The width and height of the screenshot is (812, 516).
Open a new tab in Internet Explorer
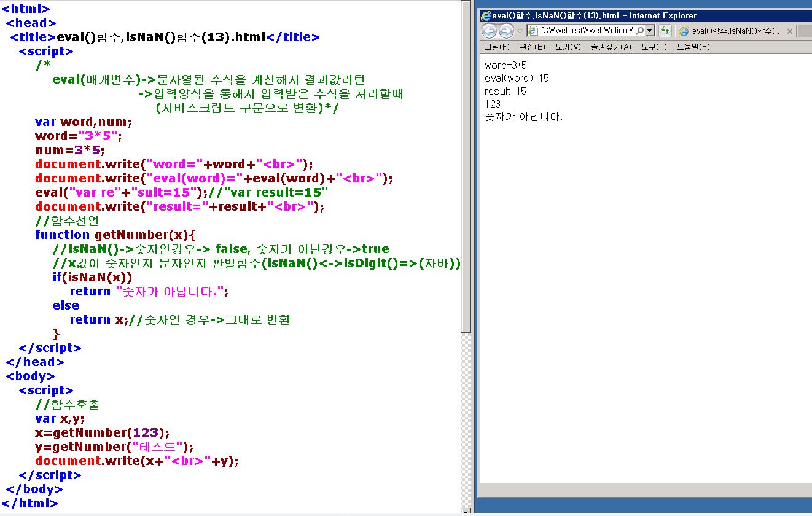[805, 31]
